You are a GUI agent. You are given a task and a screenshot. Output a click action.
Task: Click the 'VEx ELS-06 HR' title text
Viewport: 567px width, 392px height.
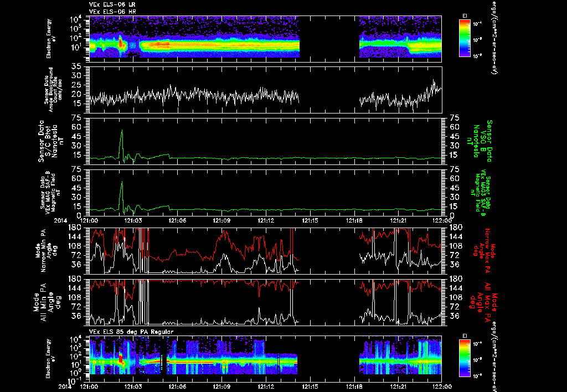tap(112, 12)
